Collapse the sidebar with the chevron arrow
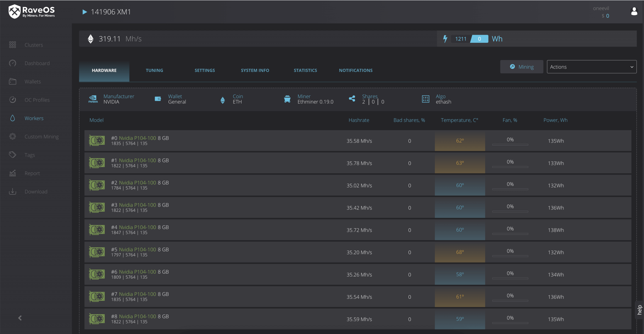The image size is (644, 334). (20, 318)
